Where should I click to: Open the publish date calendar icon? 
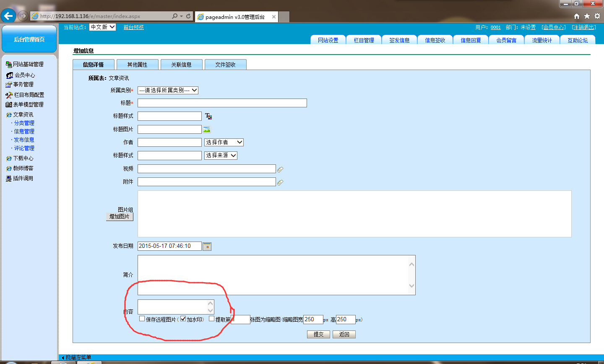207,247
